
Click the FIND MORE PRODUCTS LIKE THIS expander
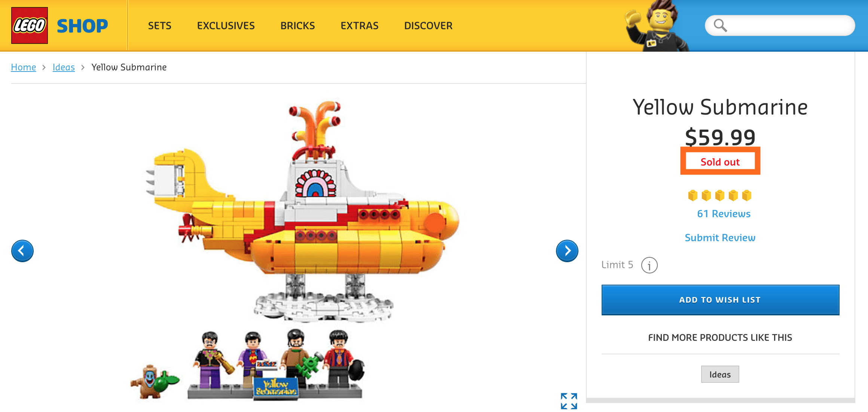click(x=719, y=337)
